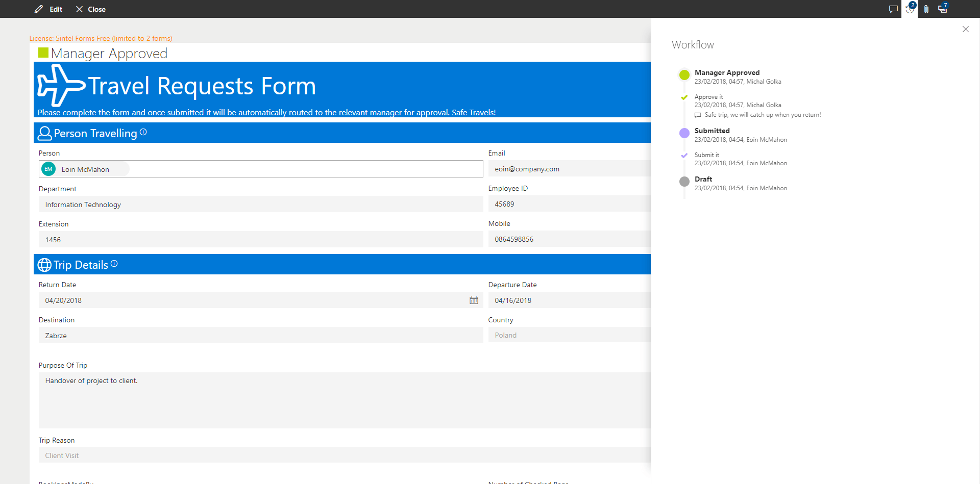980x484 pixels.
Task: Click the Employee ID field 45689
Action: [x=570, y=204]
